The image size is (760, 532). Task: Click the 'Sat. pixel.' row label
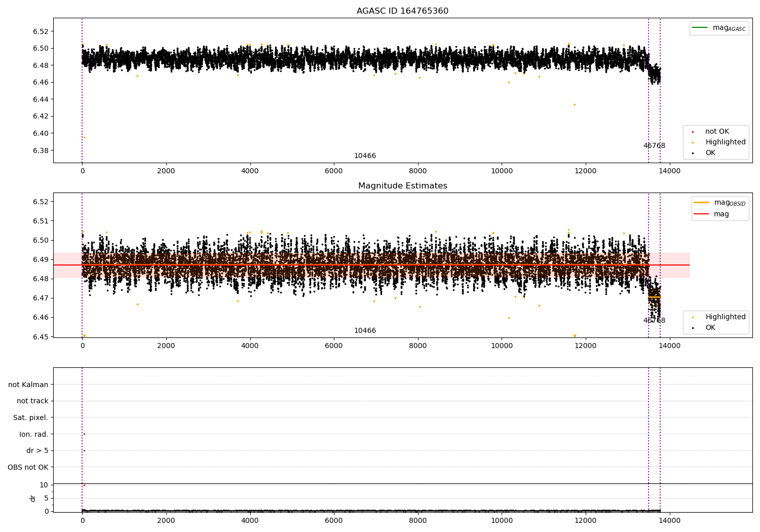point(31,418)
